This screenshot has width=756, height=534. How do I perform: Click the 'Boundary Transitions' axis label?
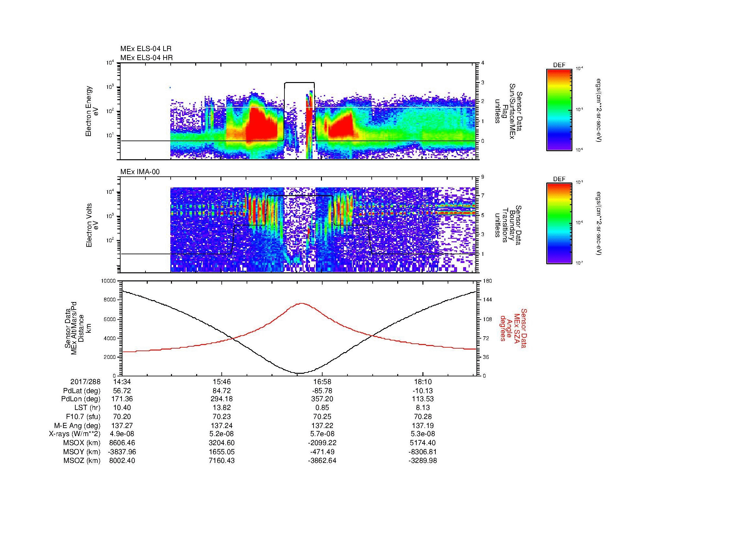click(x=508, y=225)
